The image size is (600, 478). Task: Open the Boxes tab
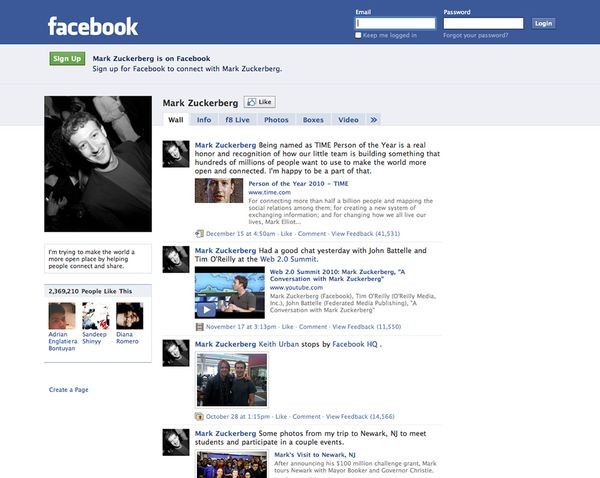313,120
